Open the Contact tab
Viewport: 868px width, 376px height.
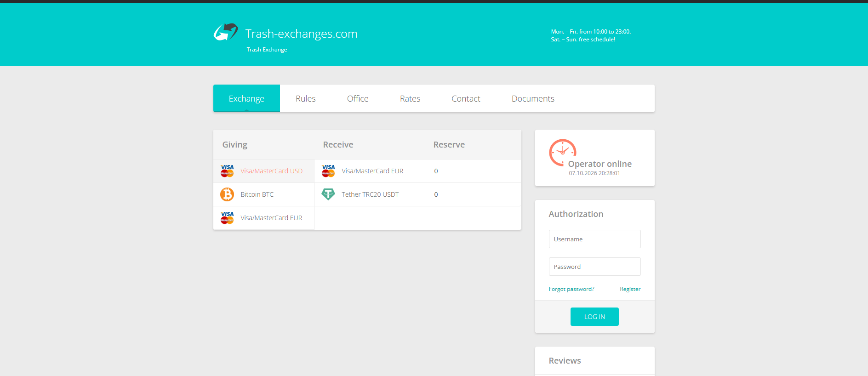pyautogui.click(x=466, y=98)
